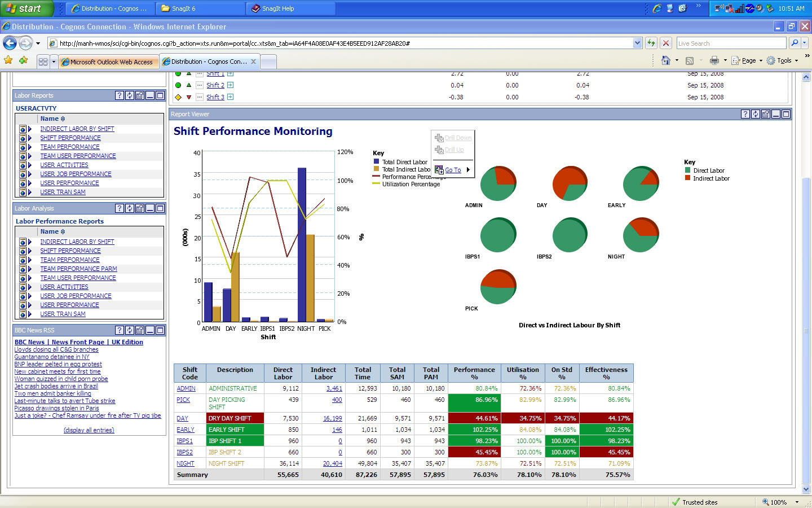The image size is (812, 508).
Task: Open the SnagIt 6 window from the taskbar
Action: 200,8
